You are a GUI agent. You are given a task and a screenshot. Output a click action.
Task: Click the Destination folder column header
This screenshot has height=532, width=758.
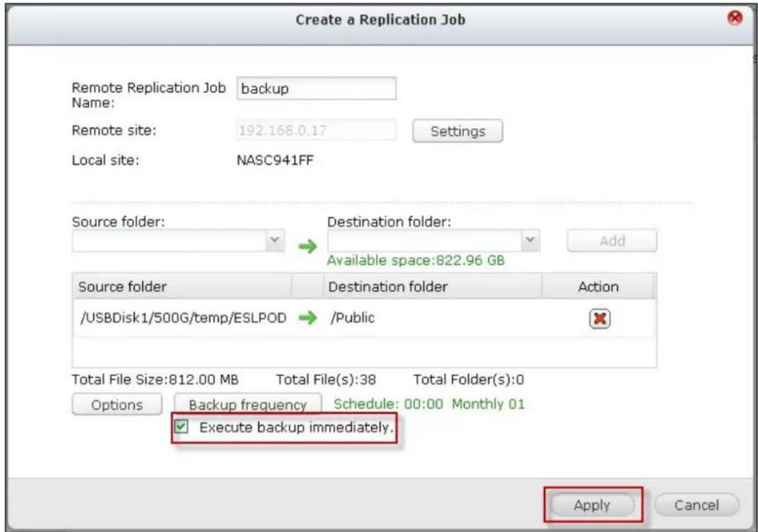pyautogui.click(x=432, y=287)
